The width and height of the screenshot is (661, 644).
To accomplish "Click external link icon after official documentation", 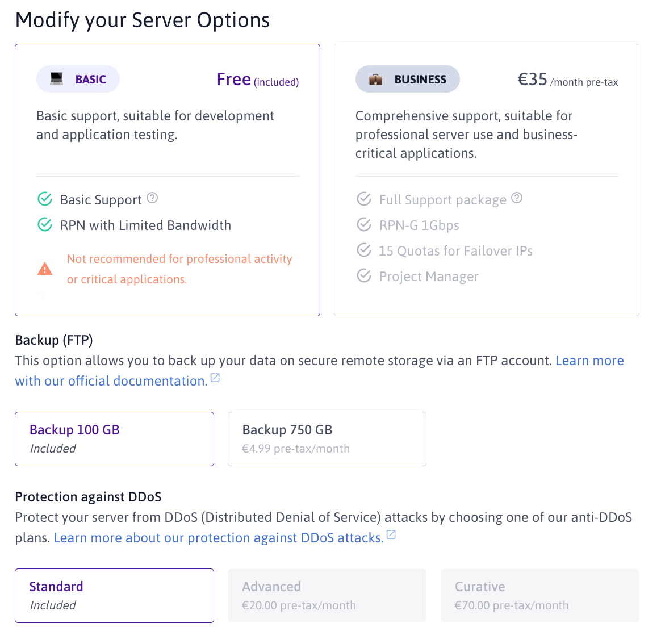I will tap(215, 378).
